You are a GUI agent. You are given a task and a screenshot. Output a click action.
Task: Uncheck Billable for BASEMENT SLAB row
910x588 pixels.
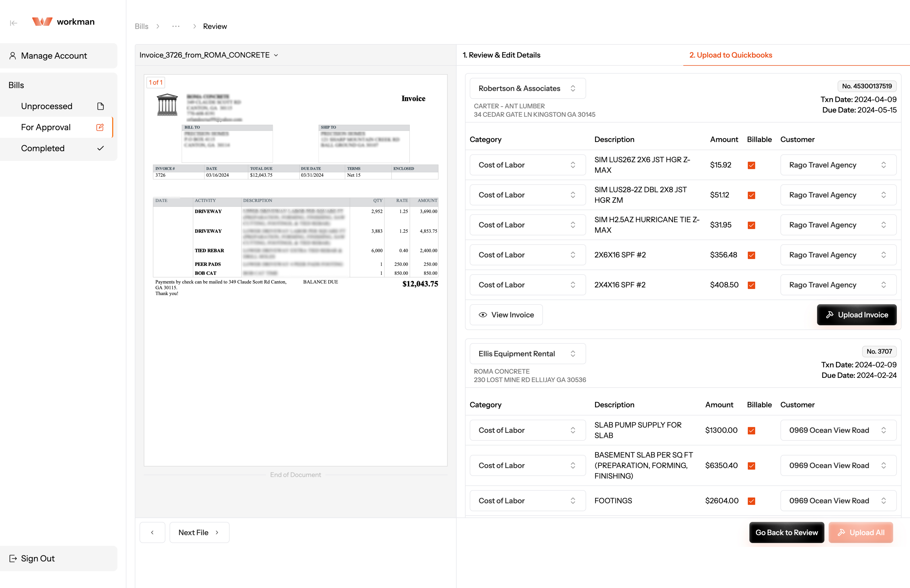(751, 466)
